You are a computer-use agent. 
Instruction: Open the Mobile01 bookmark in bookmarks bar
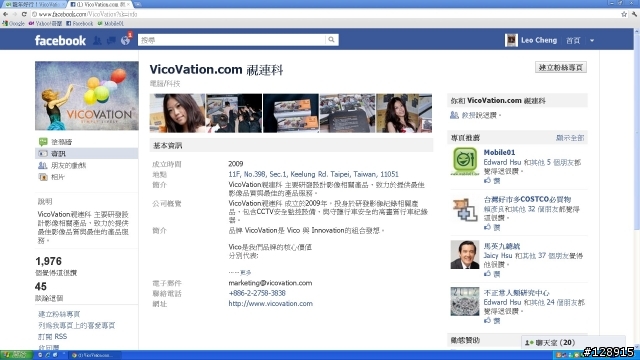(111, 24)
